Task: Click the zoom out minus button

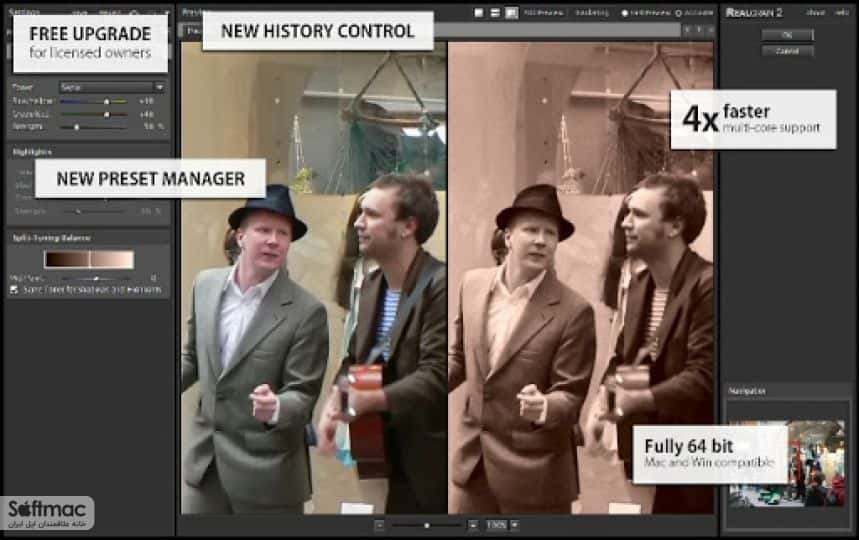Action: point(379,525)
